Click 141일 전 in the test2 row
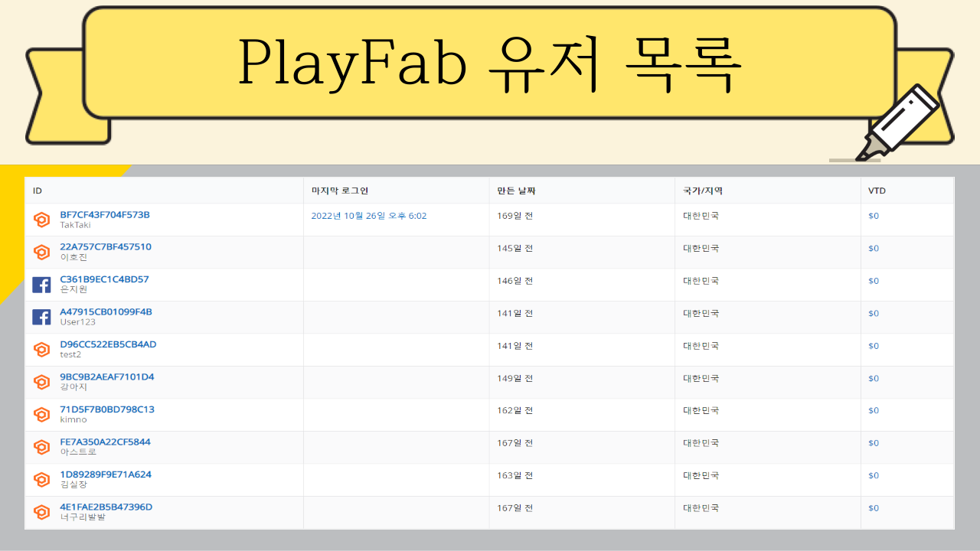Screen dimensions: 980x551 coord(515,345)
